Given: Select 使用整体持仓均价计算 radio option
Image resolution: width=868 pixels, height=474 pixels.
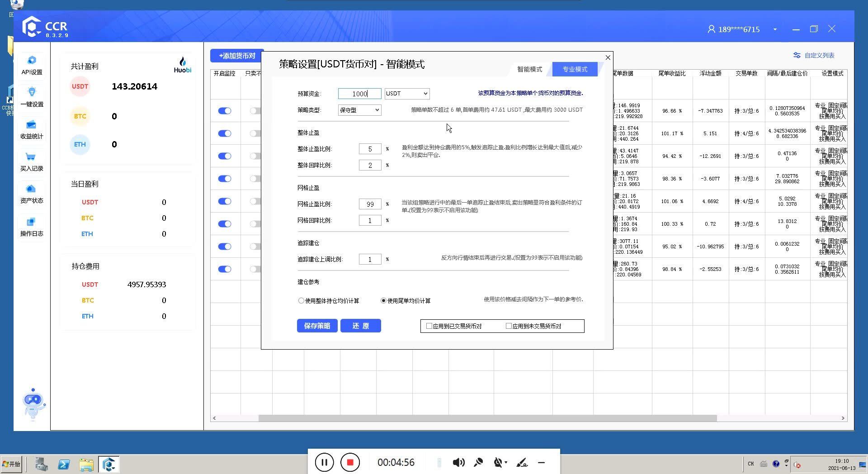Looking at the screenshot, I should [x=301, y=301].
